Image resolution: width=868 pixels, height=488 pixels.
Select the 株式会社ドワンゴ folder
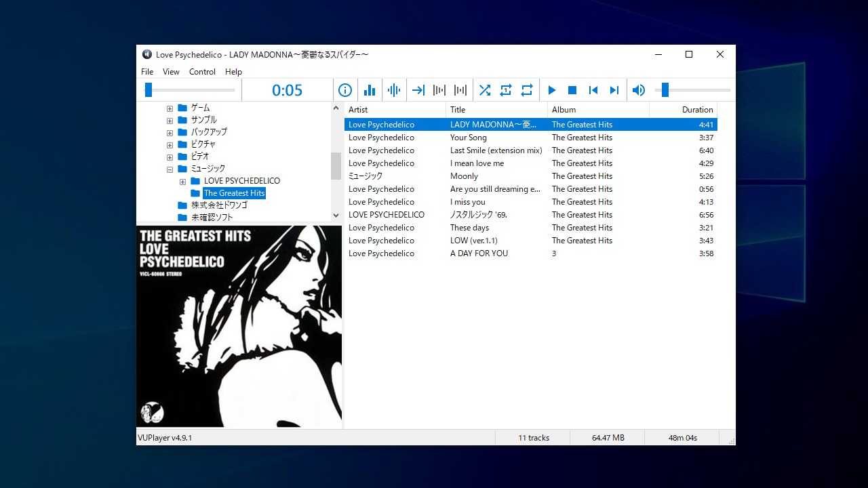[219, 205]
